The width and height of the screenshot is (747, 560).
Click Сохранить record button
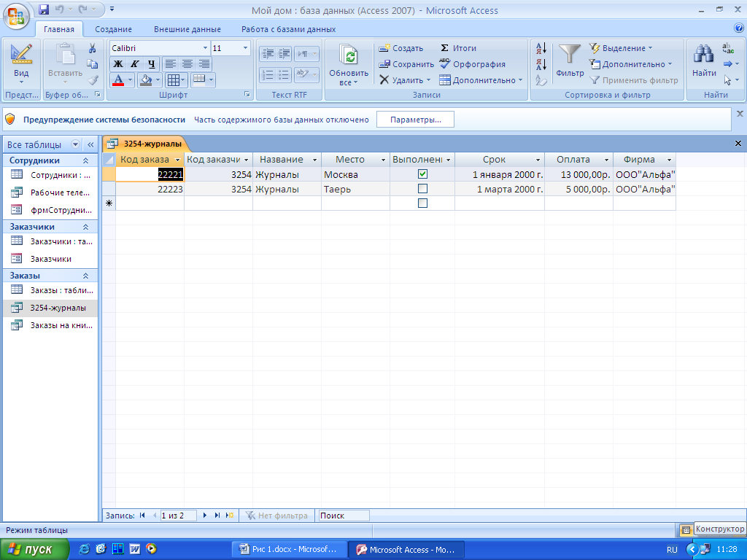(x=406, y=64)
